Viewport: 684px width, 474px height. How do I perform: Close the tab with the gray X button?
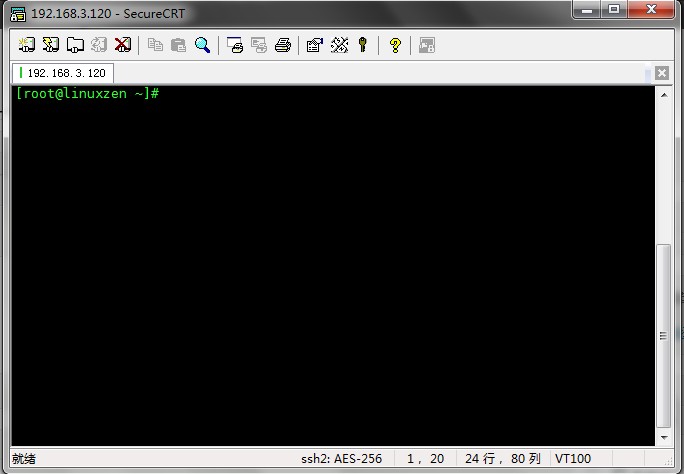662,73
